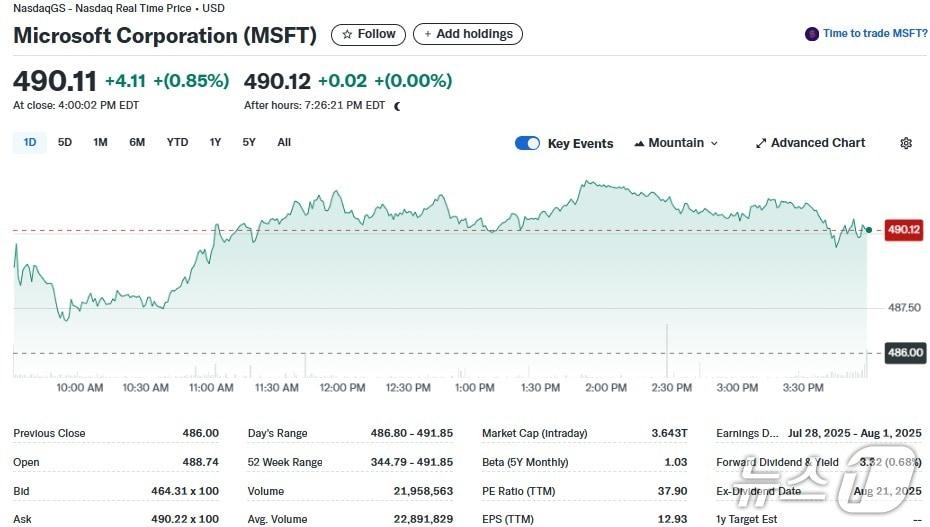Click the Advanced Chart link
930x527 pixels.
pos(817,143)
